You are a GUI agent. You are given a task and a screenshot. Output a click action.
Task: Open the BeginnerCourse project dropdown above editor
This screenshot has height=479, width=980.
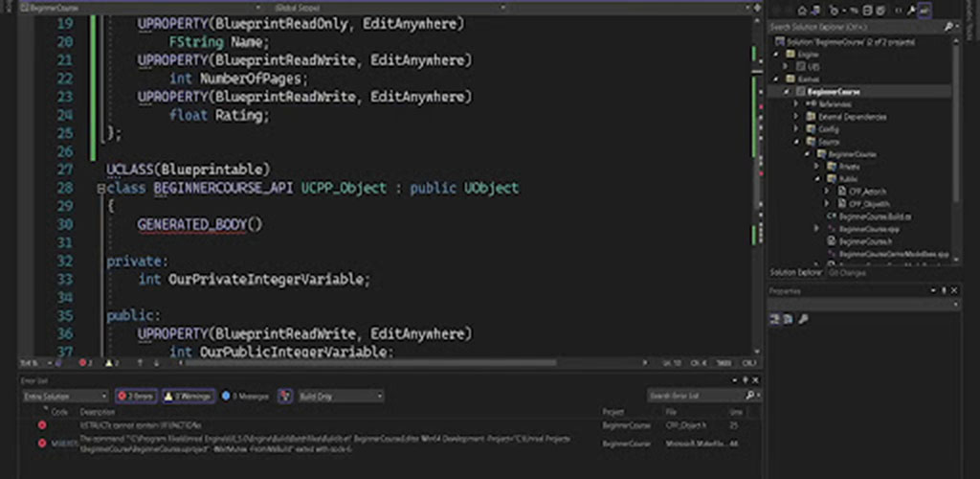tap(141, 8)
